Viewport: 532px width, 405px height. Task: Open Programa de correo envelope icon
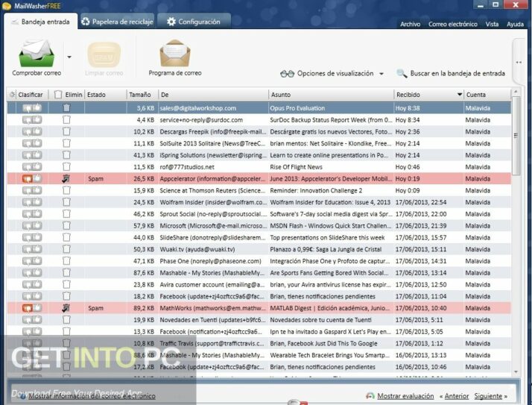[x=175, y=53]
